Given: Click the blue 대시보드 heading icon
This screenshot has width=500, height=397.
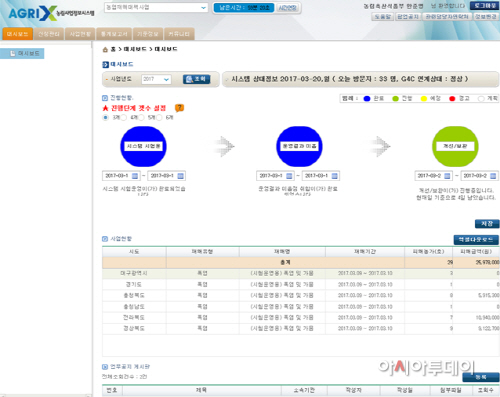Looking at the screenshot, I should (106, 64).
